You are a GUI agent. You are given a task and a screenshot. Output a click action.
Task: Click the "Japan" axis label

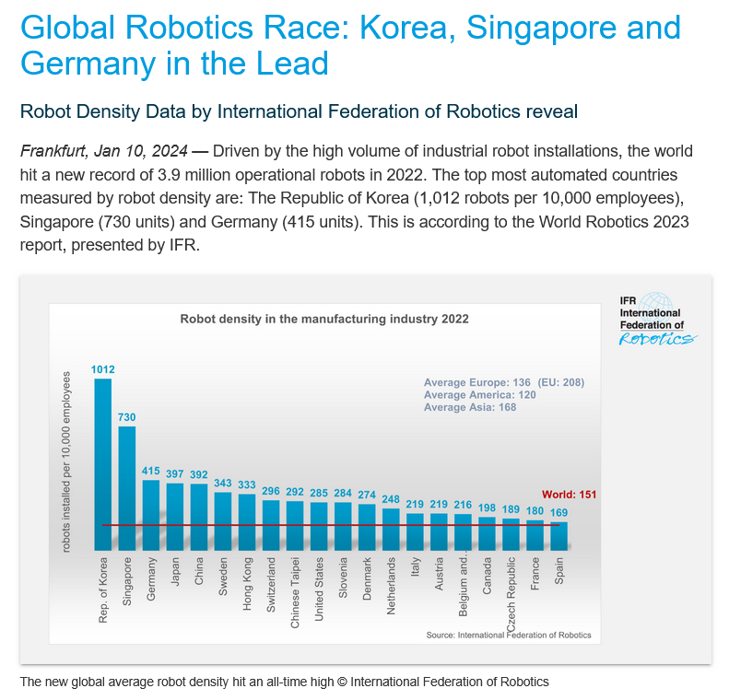175,571
